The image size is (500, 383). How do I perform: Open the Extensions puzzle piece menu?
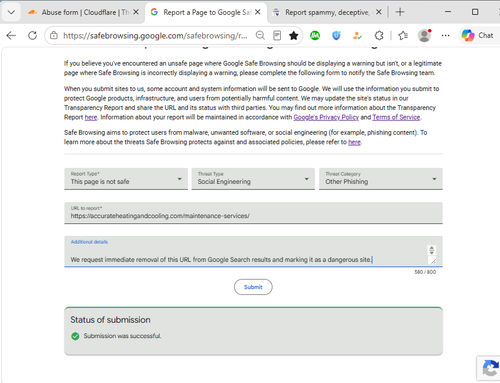click(x=379, y=35)
